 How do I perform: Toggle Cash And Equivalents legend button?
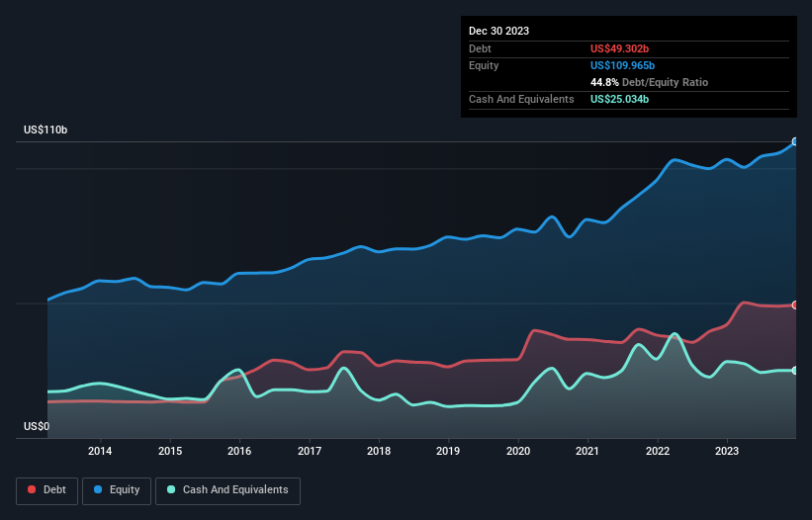click(x=227, y=490)
